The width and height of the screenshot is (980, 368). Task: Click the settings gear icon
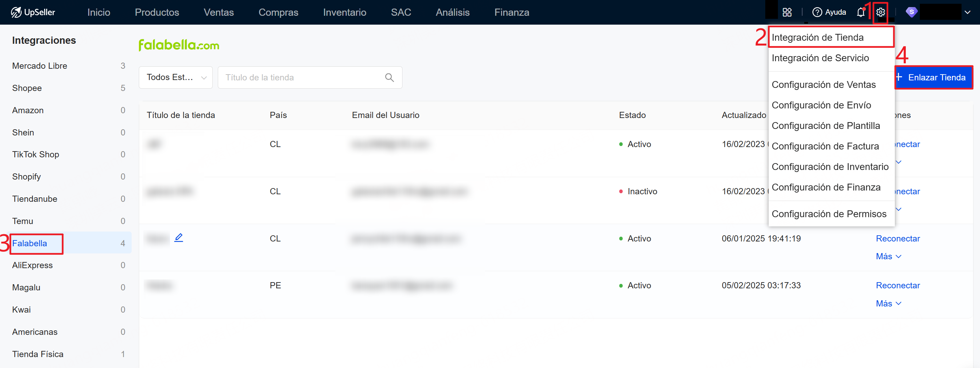coord(880,13)
